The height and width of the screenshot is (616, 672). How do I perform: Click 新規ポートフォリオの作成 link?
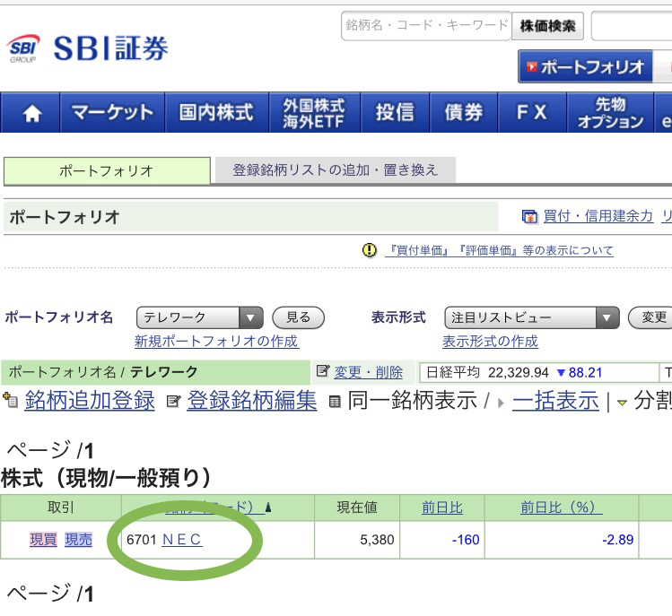pyautogui.click(x=216, y=342)
